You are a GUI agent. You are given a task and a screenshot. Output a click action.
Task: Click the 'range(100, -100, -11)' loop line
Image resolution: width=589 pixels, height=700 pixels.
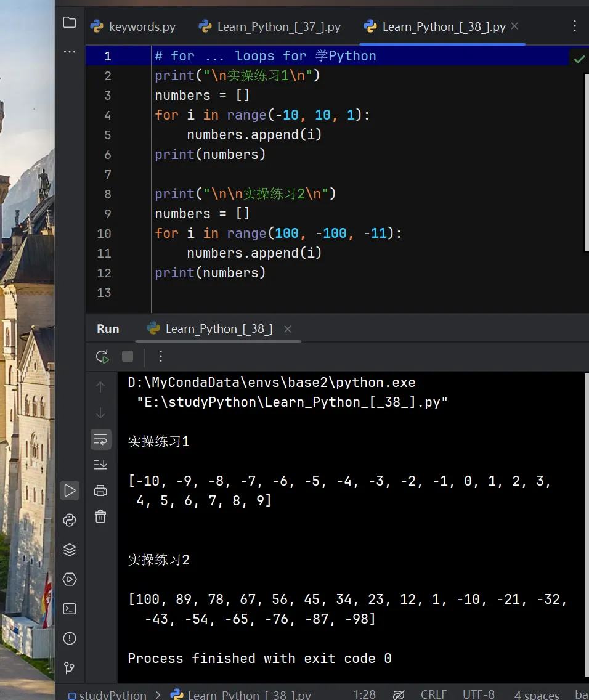point(278,234)
